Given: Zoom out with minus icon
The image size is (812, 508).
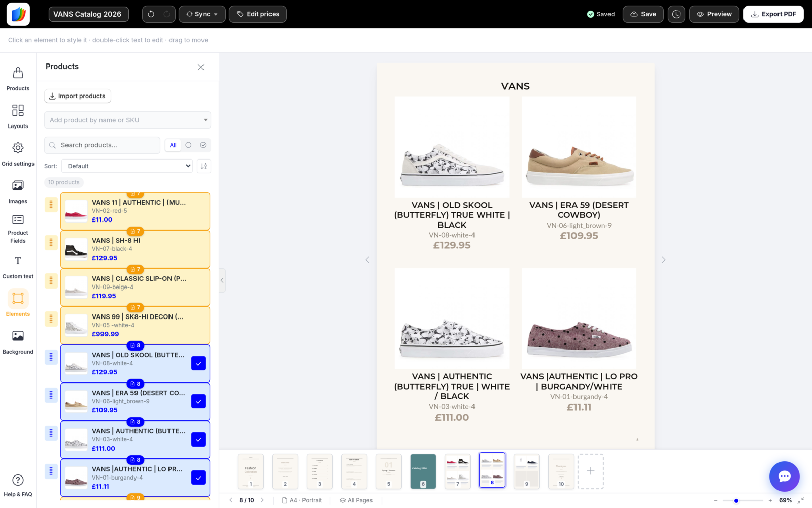Looking at the screenshot, I should tap(716, 501).
